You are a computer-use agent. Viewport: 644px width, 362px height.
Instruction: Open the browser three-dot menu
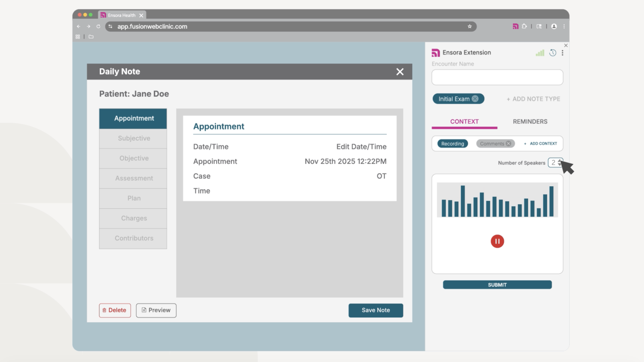pyautogui.click(x=564, y=26)
